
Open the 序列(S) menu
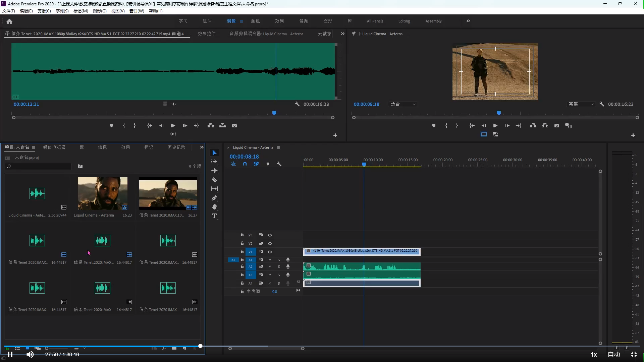[62, 11]
